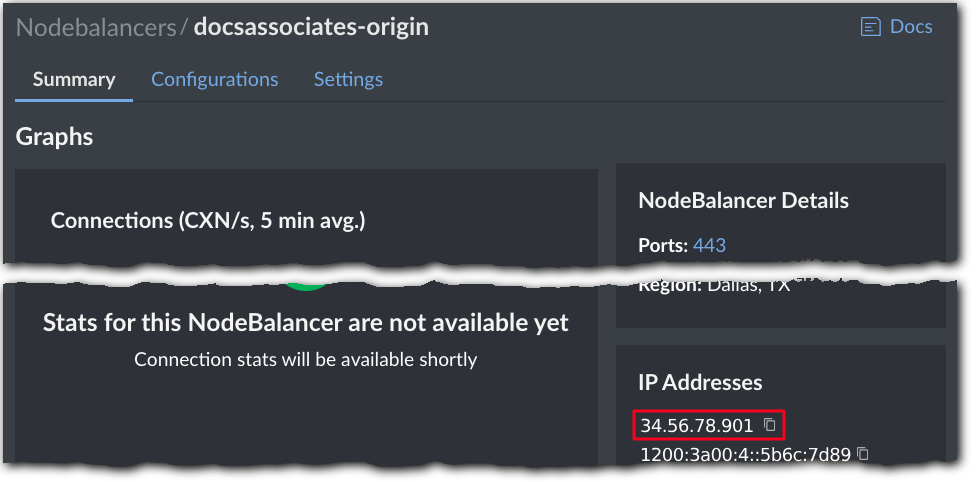Click the Docs document icon

pyautogui.click(x=870, y=27)
